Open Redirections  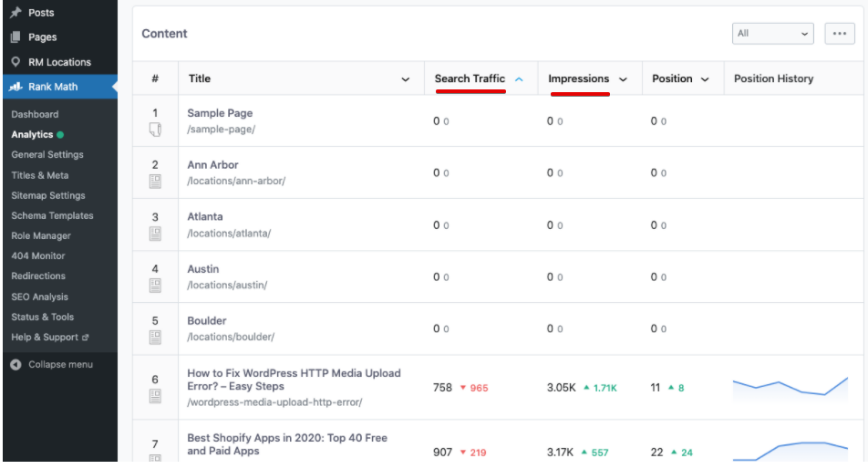coord(38,276)
